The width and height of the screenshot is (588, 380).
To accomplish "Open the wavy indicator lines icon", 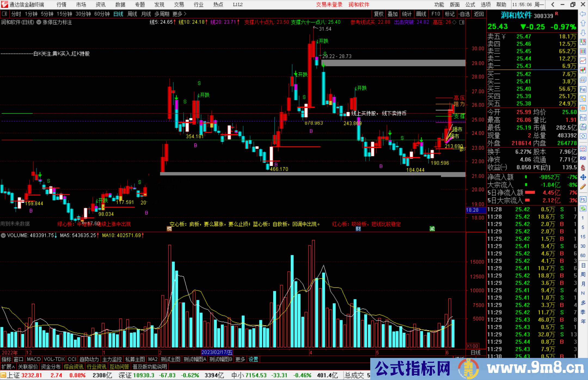I will pos(583,149).
